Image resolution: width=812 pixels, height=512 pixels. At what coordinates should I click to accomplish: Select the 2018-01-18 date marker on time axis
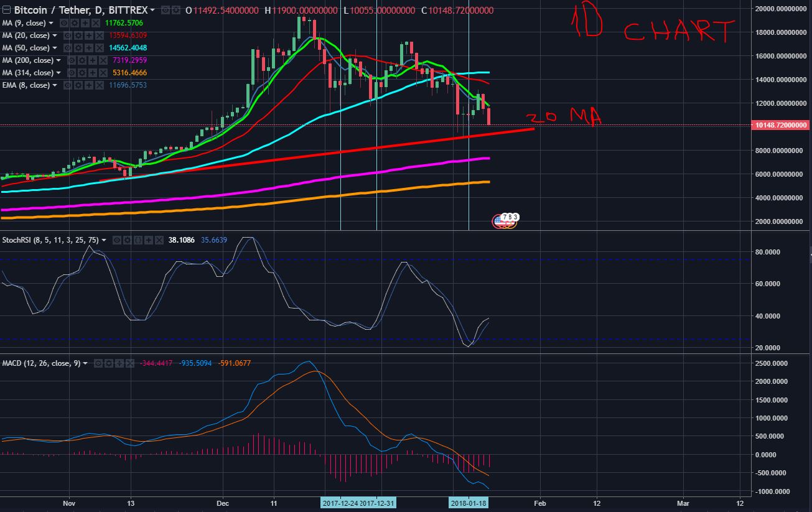pyautogui.click(x=469, y=503)
